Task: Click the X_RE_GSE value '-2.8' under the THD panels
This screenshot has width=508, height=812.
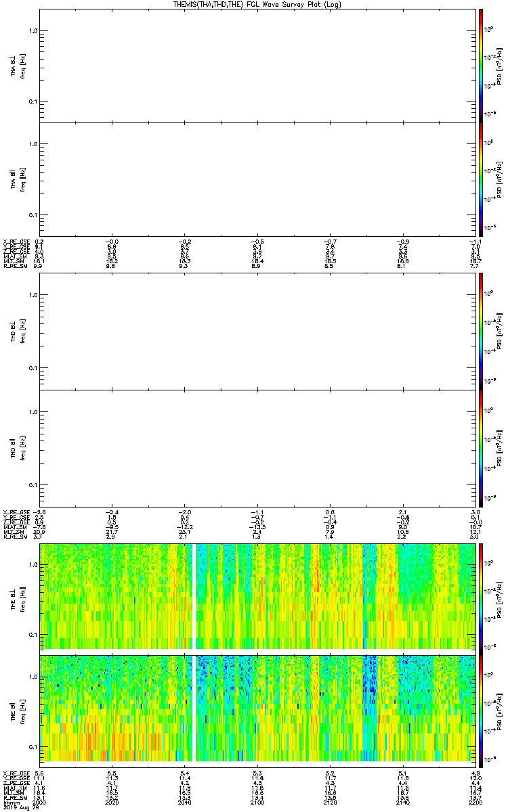Action: point(39,512)
